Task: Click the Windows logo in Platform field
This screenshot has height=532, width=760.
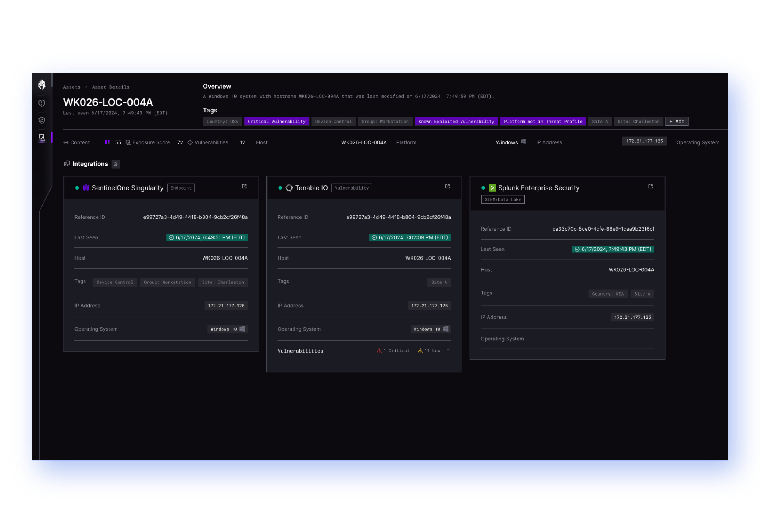Action: click(x=523, y=142)
